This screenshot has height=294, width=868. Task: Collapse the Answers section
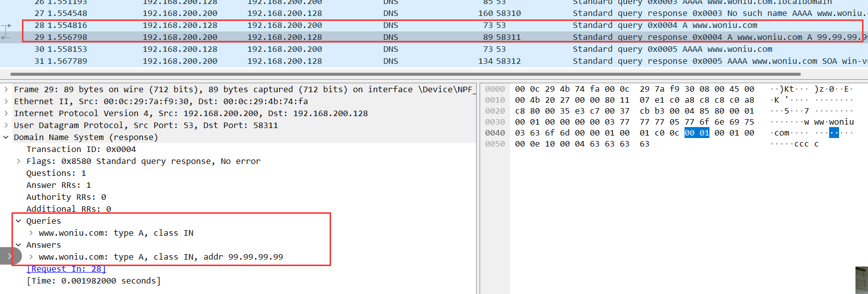(x=18, y=245)
